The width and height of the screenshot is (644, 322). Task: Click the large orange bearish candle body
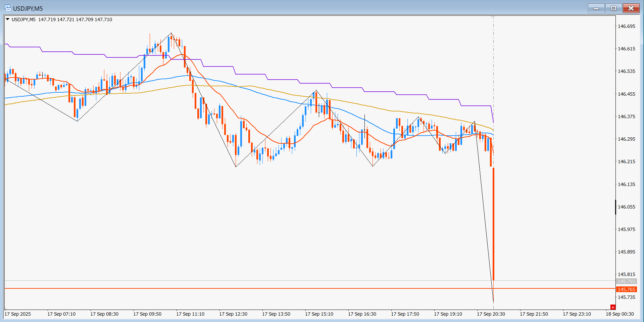(493, 224)
